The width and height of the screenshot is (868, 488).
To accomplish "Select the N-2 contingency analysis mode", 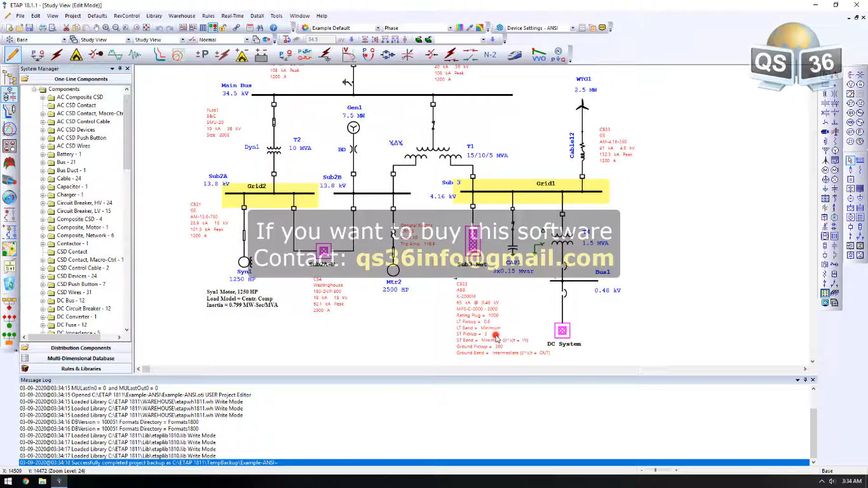I will (x=490, y=55).
